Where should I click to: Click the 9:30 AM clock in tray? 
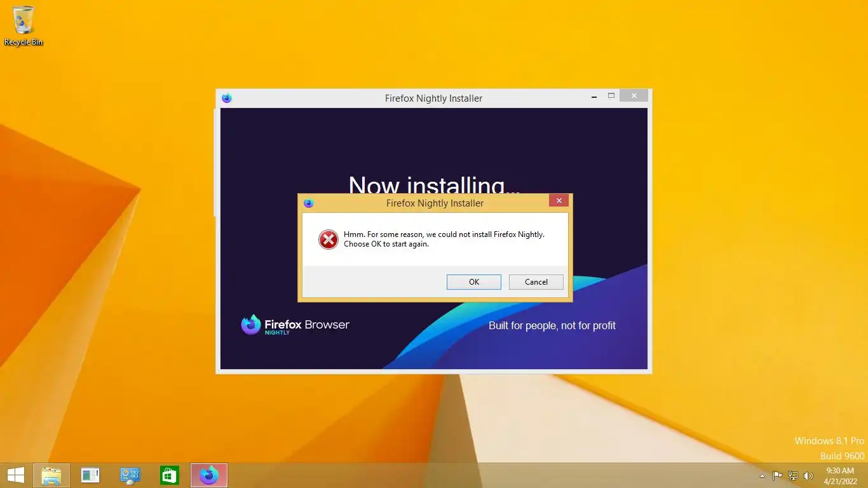839,471
